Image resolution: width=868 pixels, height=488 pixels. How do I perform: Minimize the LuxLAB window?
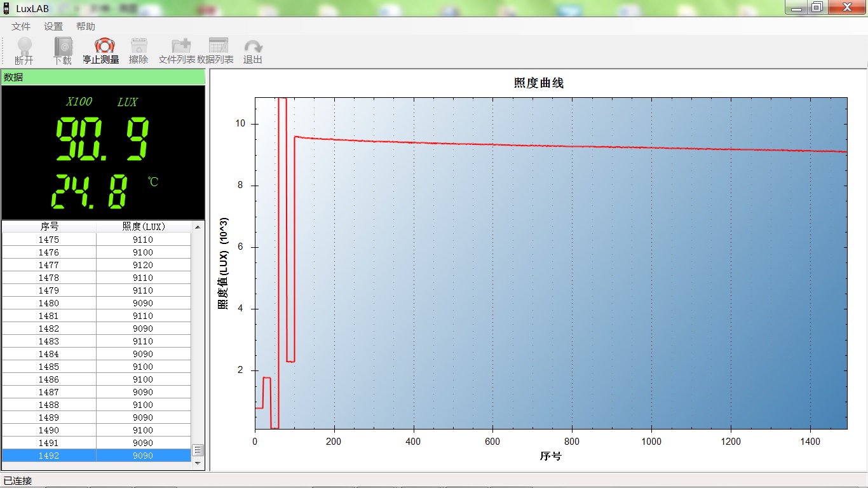coord(796,7)
